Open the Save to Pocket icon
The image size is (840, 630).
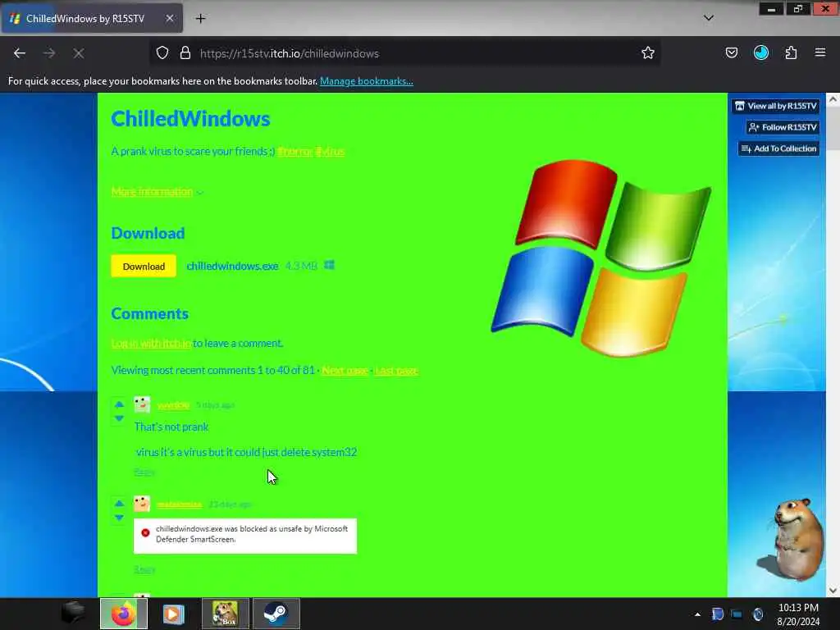pos(731,52)
